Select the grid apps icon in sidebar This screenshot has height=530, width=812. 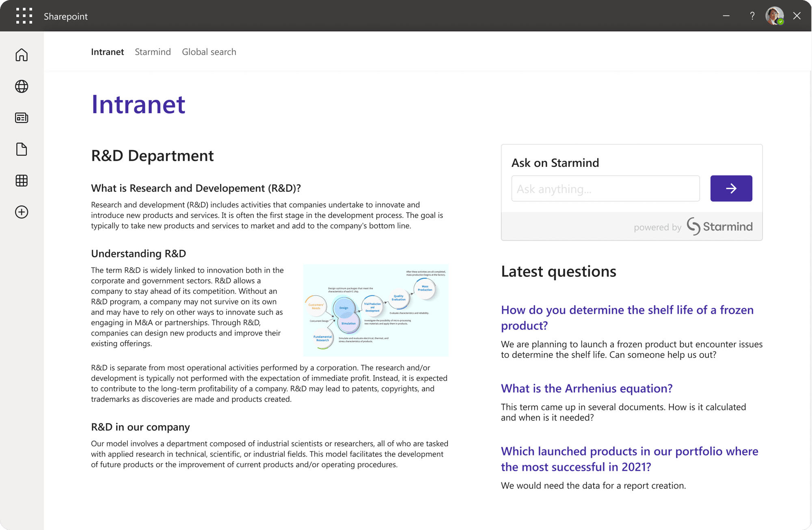point(21,181)
